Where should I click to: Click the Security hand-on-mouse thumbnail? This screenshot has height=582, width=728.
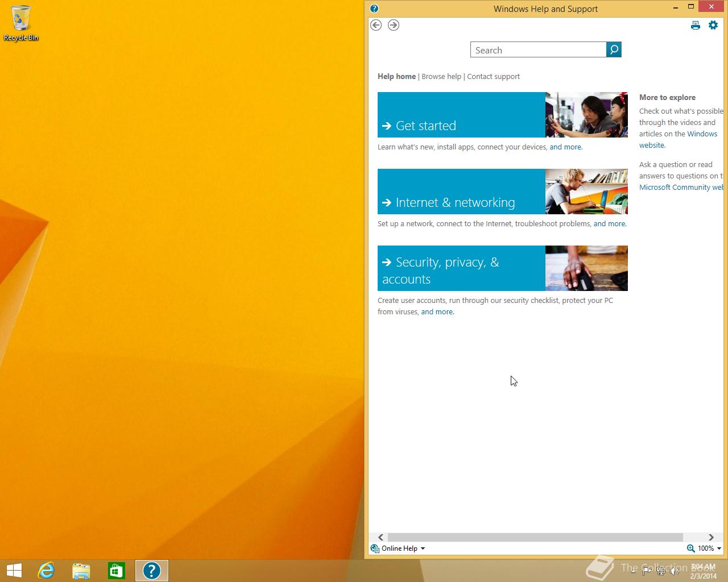point(586,268)
